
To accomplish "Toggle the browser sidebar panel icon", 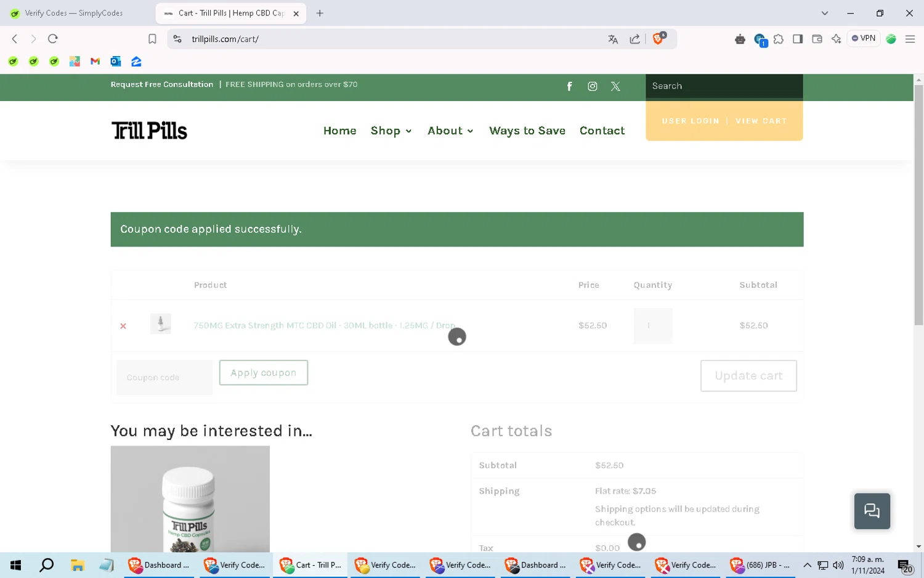I will [x=798, y=39].
